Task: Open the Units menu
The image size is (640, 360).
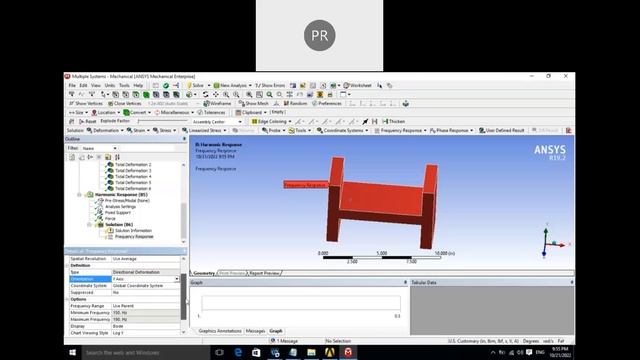Action: [110, 85]
